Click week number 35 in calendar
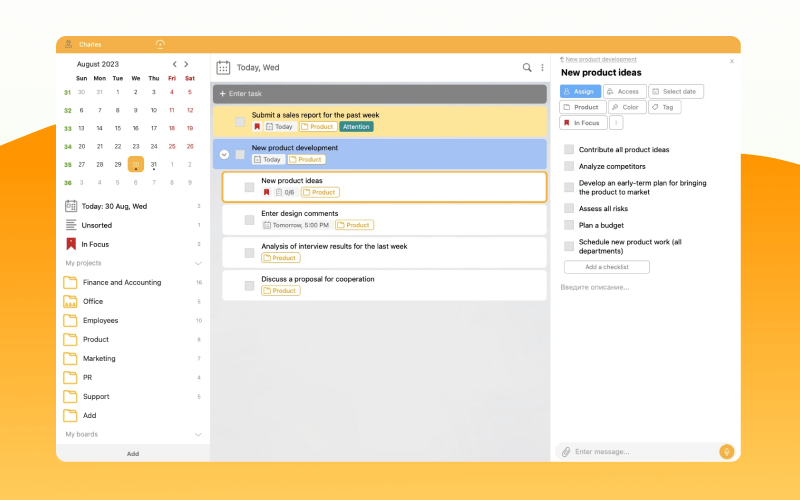Screen dimensions: 800x500 click(67, 165)
